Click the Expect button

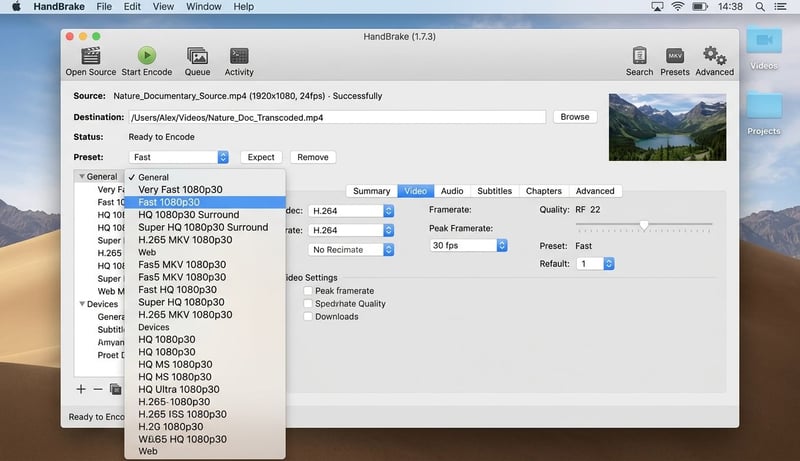[x=261, y=157]
